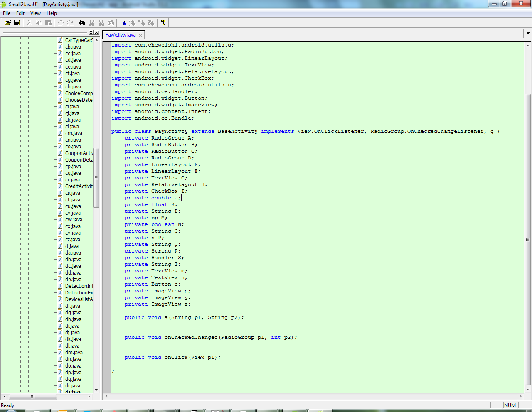Click the Find Next binoculars icon
This screenshot has height=412, width=532.
pyautogui.click(x=91, y=22)
